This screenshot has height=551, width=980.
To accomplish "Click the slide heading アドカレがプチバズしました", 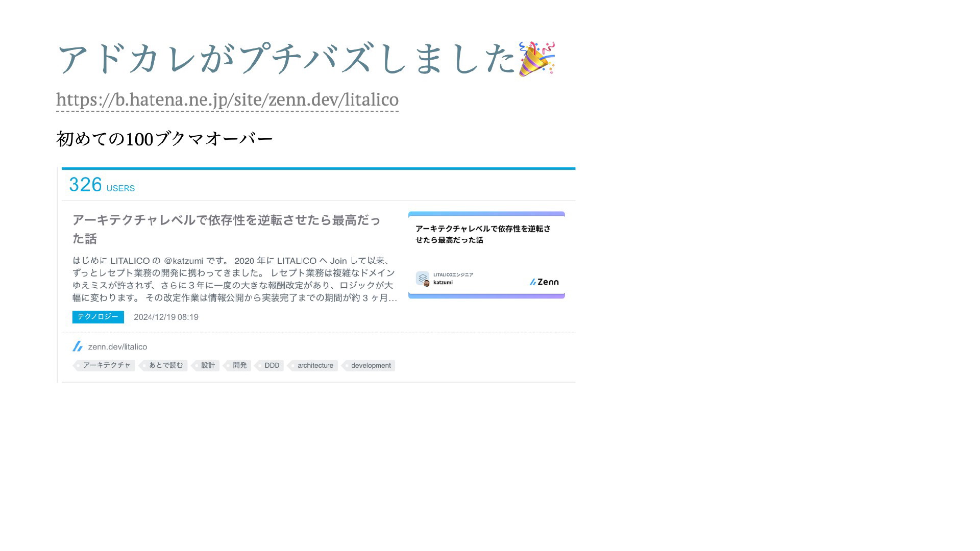I will click(x=286, y=59).
